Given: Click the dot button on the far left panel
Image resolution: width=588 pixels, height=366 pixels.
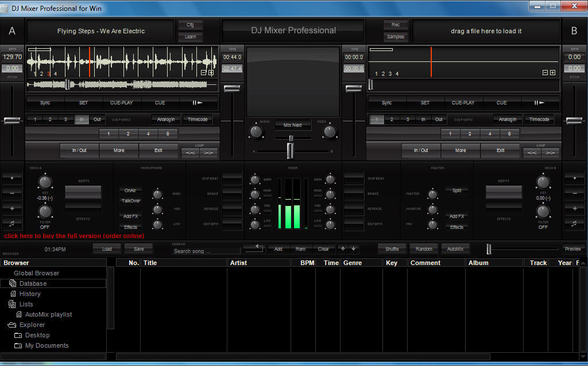Looking at the screenshot, I should tap(12, 178).
